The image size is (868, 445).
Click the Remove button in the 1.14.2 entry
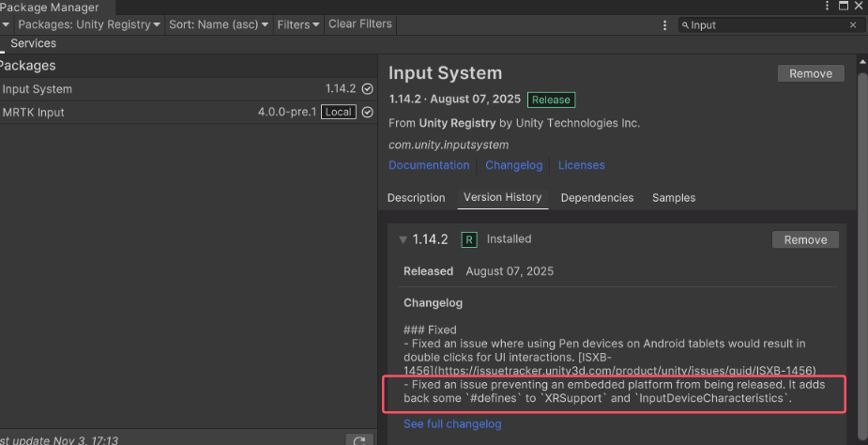(805, 240)
